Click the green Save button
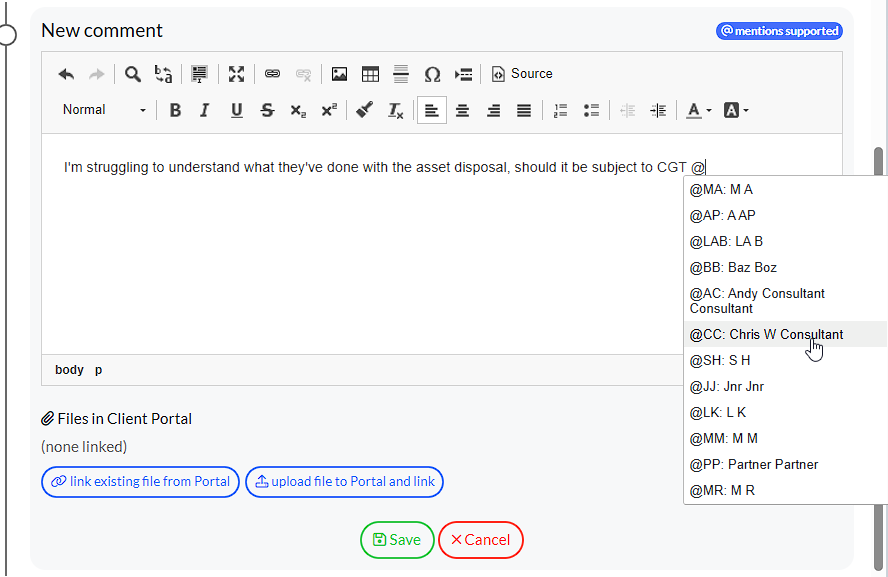This screenshot has height=577, width=888. click(x=397, y=540)
